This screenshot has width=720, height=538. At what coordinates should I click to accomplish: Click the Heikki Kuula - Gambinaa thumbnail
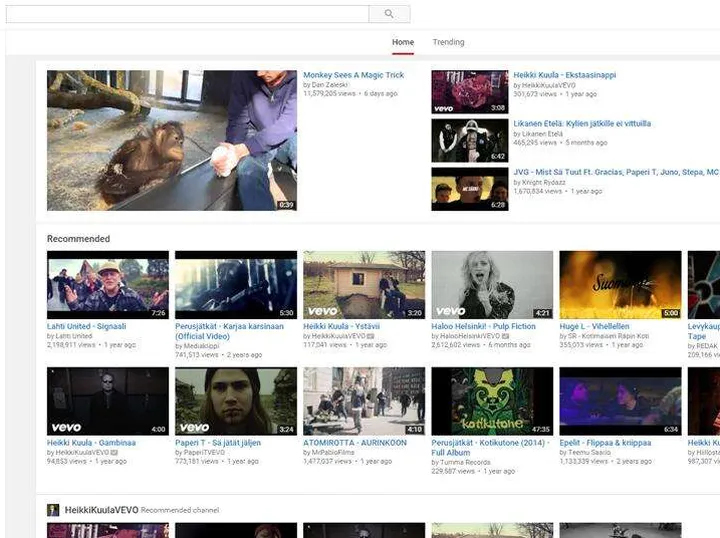(108, 401)
